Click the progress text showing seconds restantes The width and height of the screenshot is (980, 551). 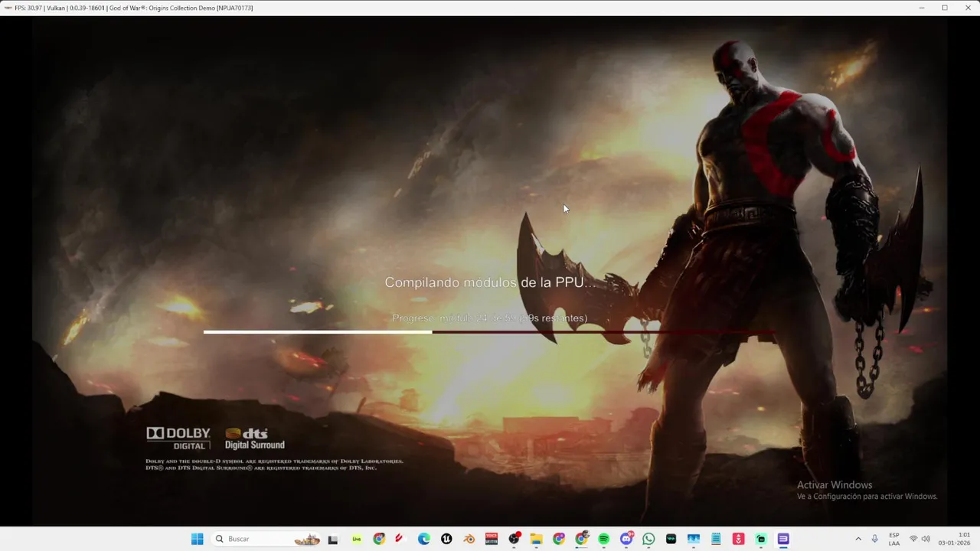pos(490,318)
